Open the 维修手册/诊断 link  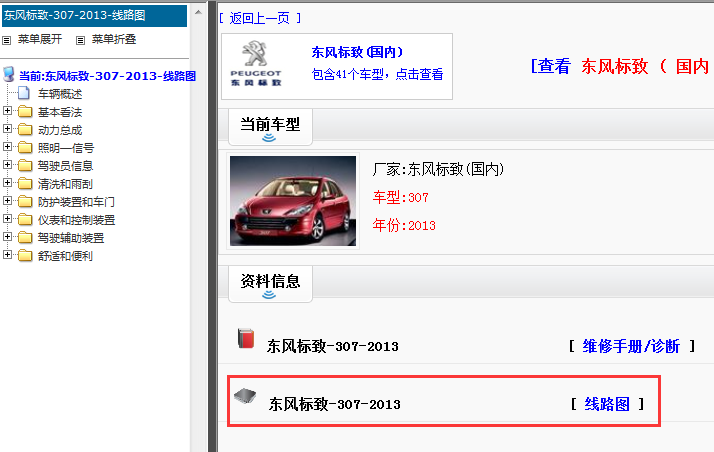coord(631,346)
